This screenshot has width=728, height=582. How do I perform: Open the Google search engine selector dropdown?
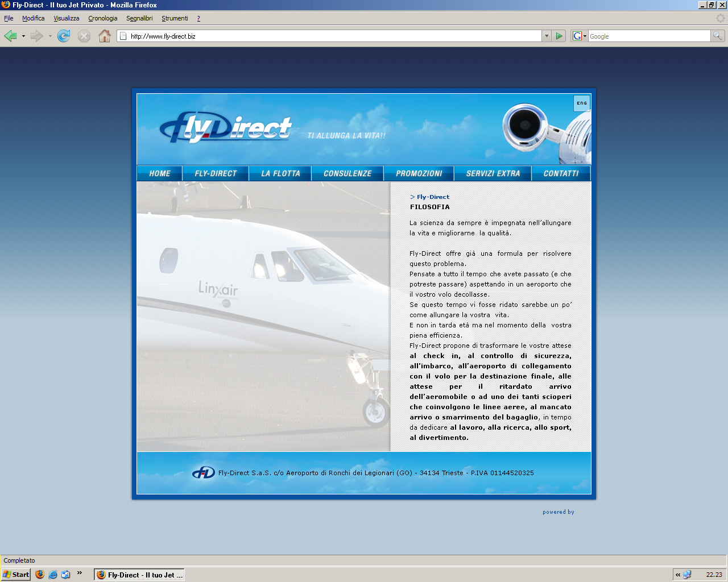(x=580, y=36)
